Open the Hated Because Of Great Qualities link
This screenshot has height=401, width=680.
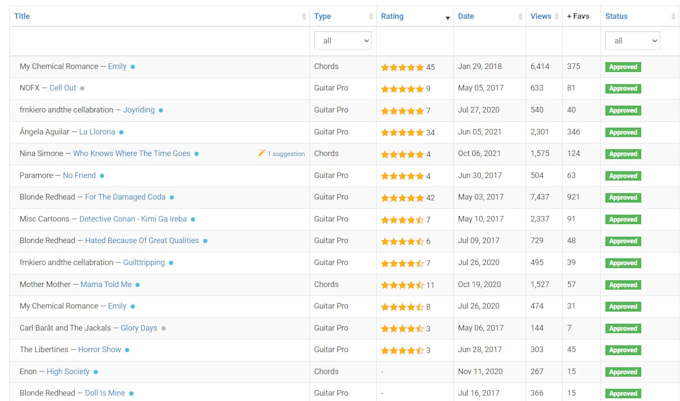pos(142,241)
